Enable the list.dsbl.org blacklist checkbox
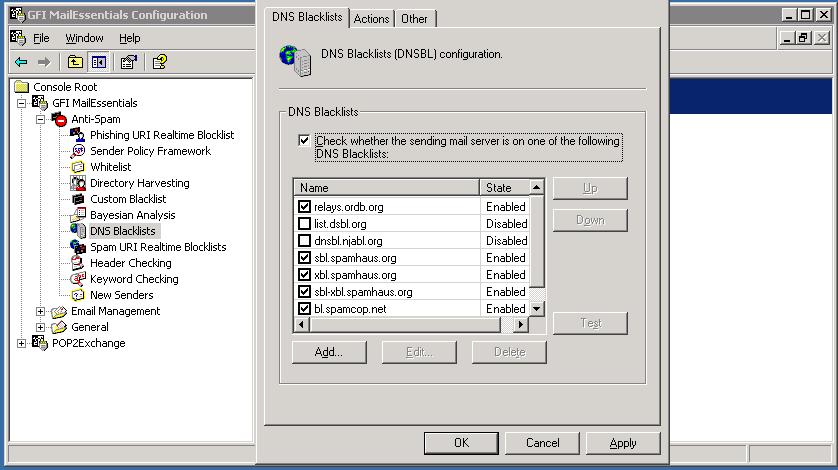This screenshot has width=838, height=470. [x=305, y=224]
